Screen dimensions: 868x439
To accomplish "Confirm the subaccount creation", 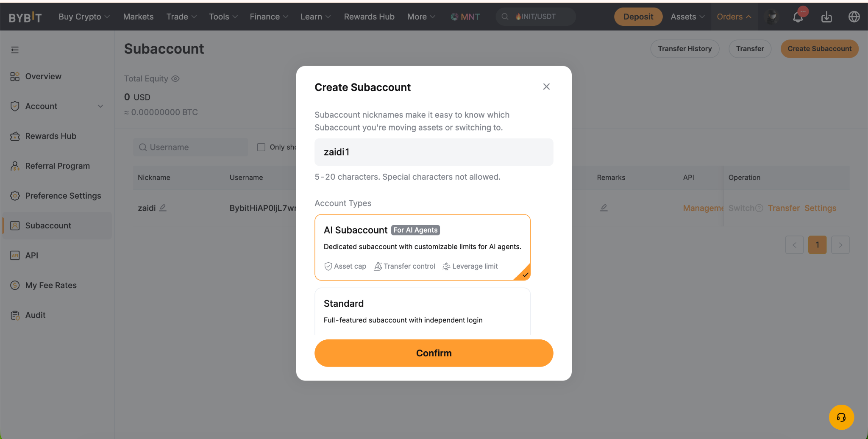I will pyautogui.click(x=434, y=353).
